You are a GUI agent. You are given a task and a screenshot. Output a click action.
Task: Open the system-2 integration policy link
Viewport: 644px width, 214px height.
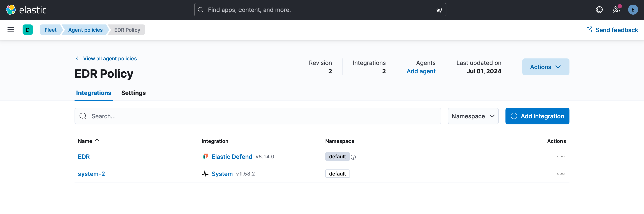click(x=92, y=174)
